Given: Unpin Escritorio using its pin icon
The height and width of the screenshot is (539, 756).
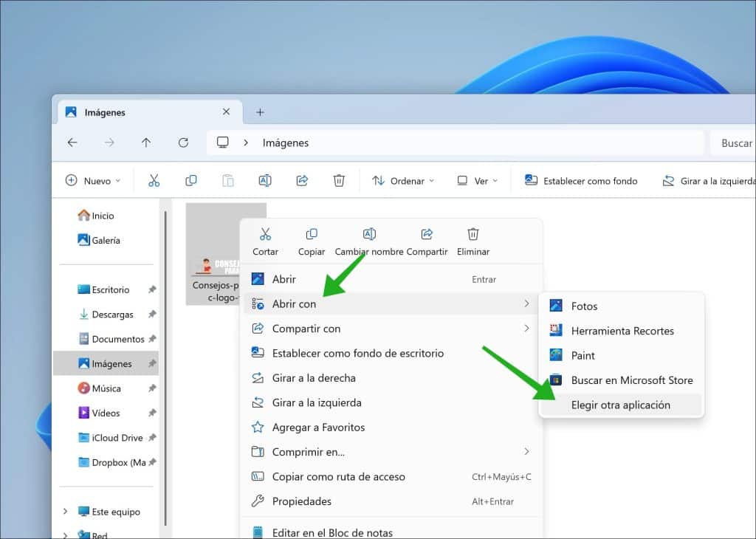Looking at the screenshot, I should click(x=152, y=289).
